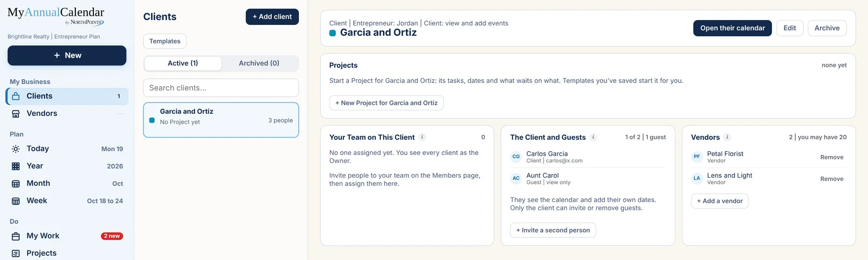Edit the Garcia and Ortiz client

(790, 28)
